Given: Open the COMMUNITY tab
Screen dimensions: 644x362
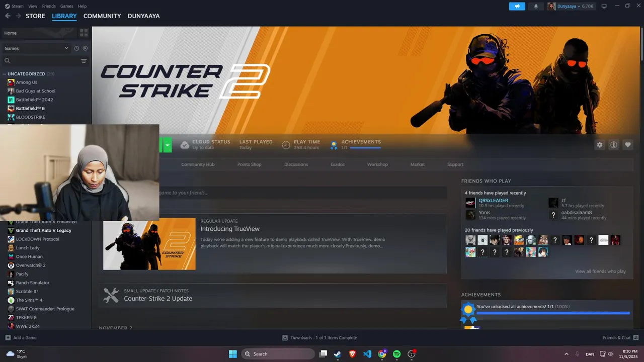Looking at the screenshot, I should (x=102, y=16).
